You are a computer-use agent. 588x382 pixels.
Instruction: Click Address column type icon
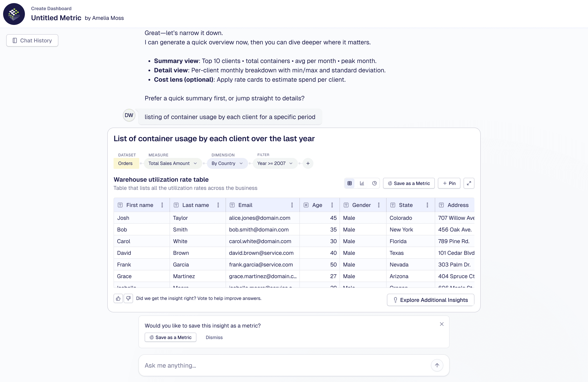point(441,205)
